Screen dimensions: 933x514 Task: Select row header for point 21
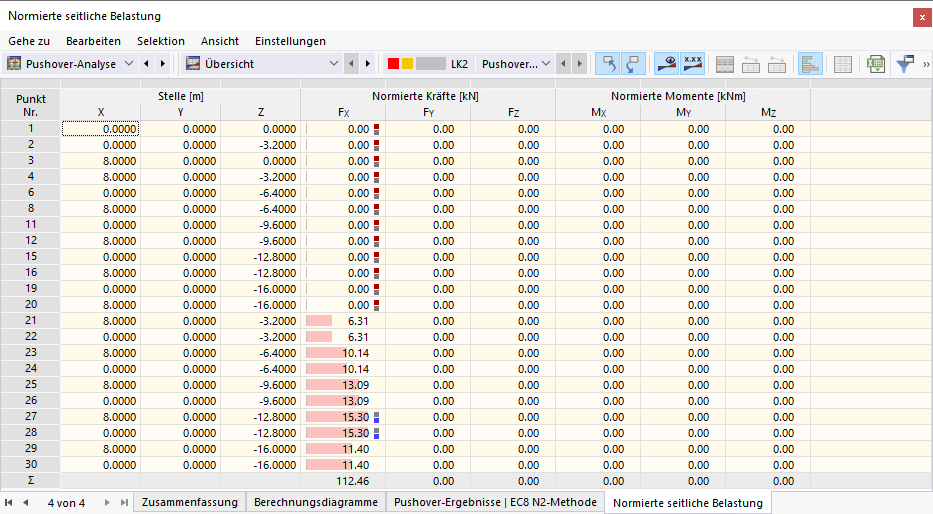[x=30, y=321]
